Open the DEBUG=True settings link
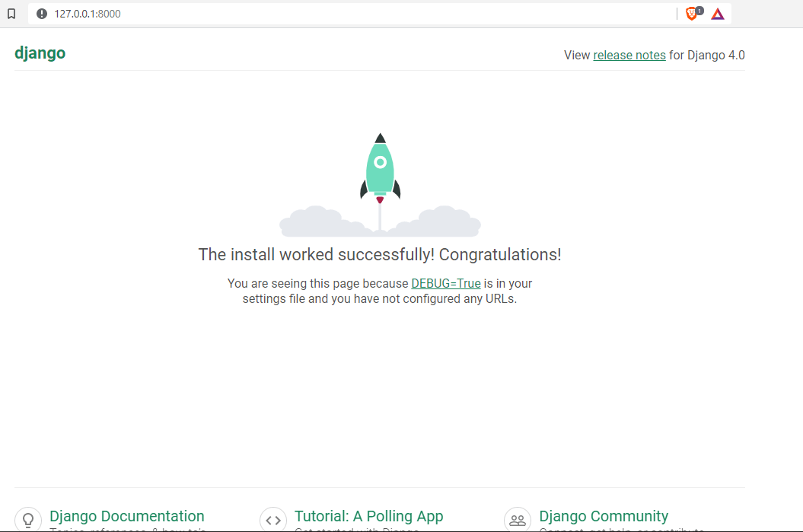Image resolution: width=803 pixels, height=532 pixels. pyautogui.click(x=446, y=284)
